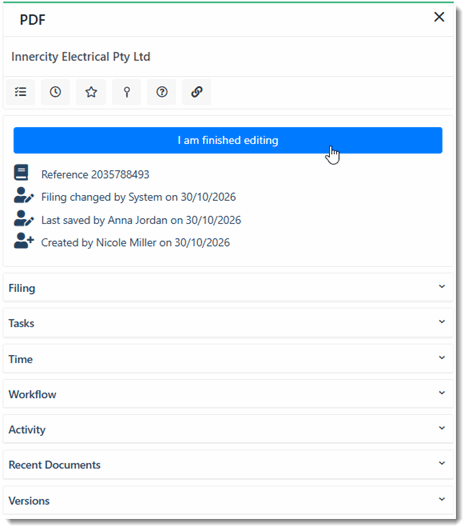Expand the Tasks section

click(x=228, y=323)
